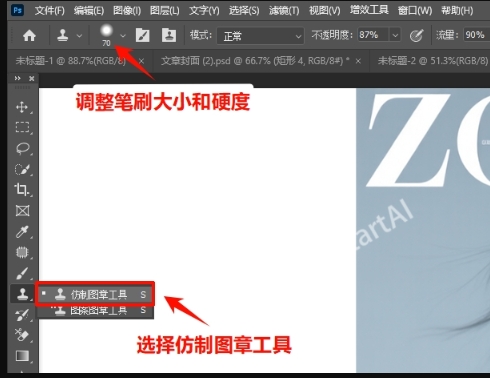Open the brush preset picker showing 70
The image size is (490, 378).
point(112,35)
